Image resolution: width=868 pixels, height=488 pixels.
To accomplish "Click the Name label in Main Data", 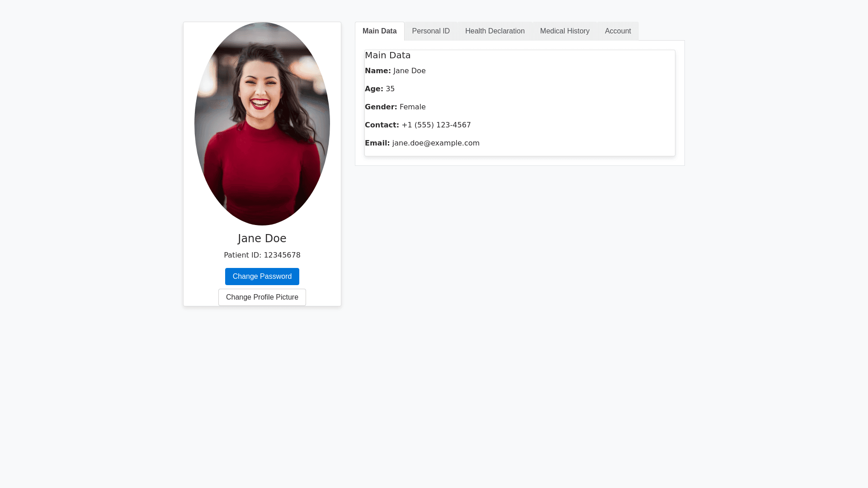I will click(x=377, y=71).
